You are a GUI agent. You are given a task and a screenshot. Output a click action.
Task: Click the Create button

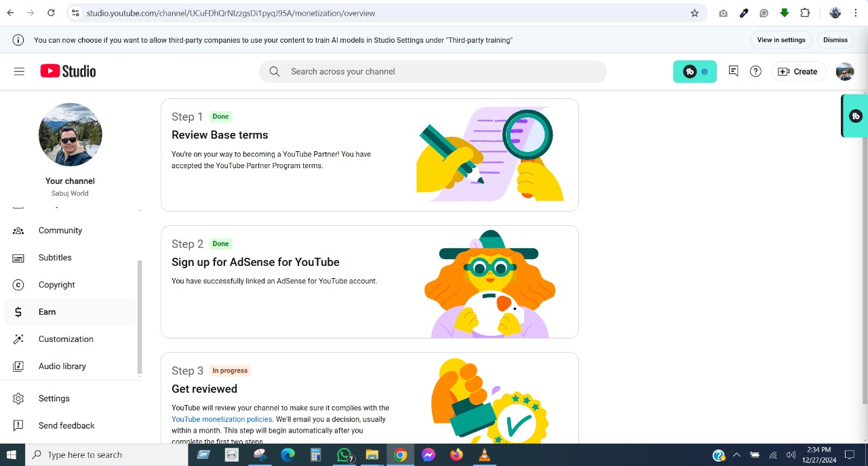(x=798, y=71)
